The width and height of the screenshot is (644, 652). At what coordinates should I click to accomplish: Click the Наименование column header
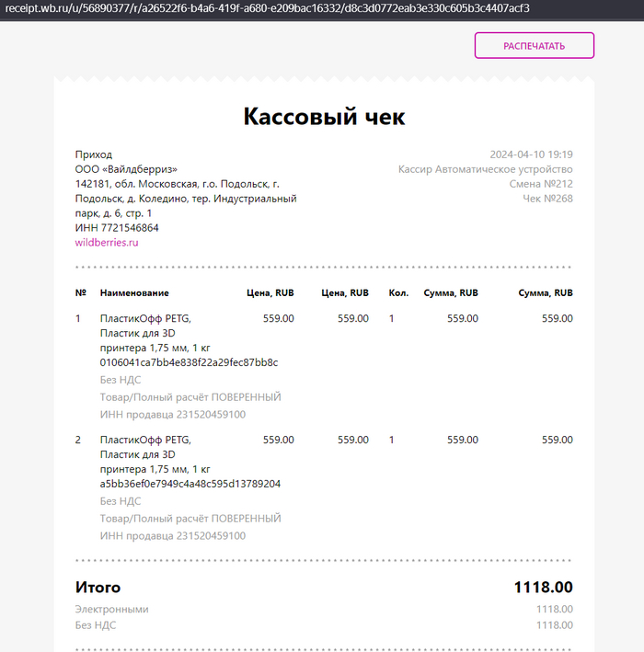point(134,293)
